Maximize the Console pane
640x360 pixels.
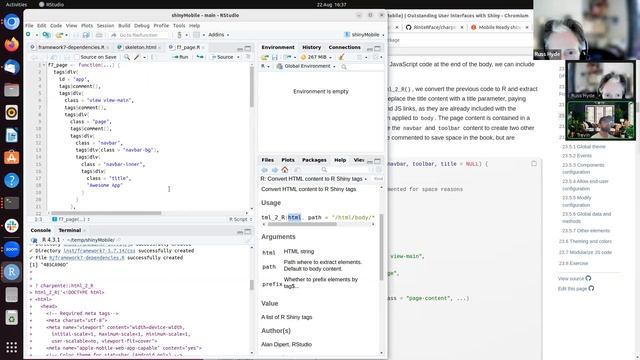[x=248, y=231]
